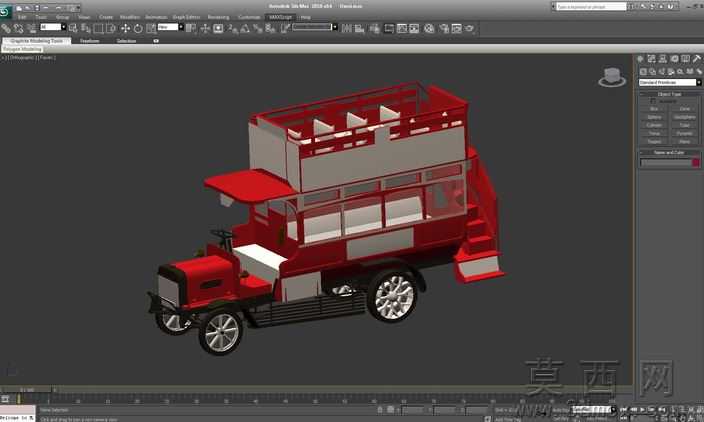Viewport: 704px width, 422px height.
Task: Open the selection filter dropdown
Action: 53,27
